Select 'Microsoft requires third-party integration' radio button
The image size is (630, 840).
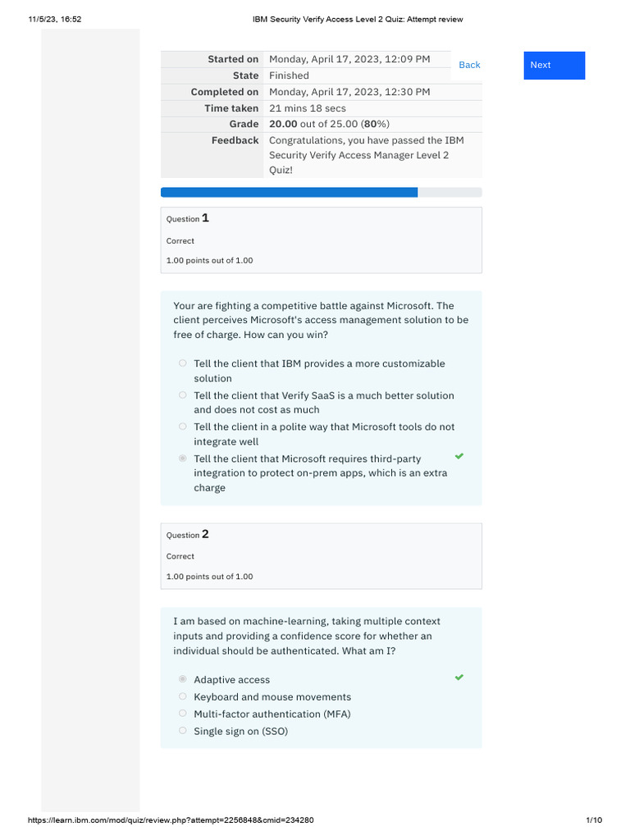[182, 459]
